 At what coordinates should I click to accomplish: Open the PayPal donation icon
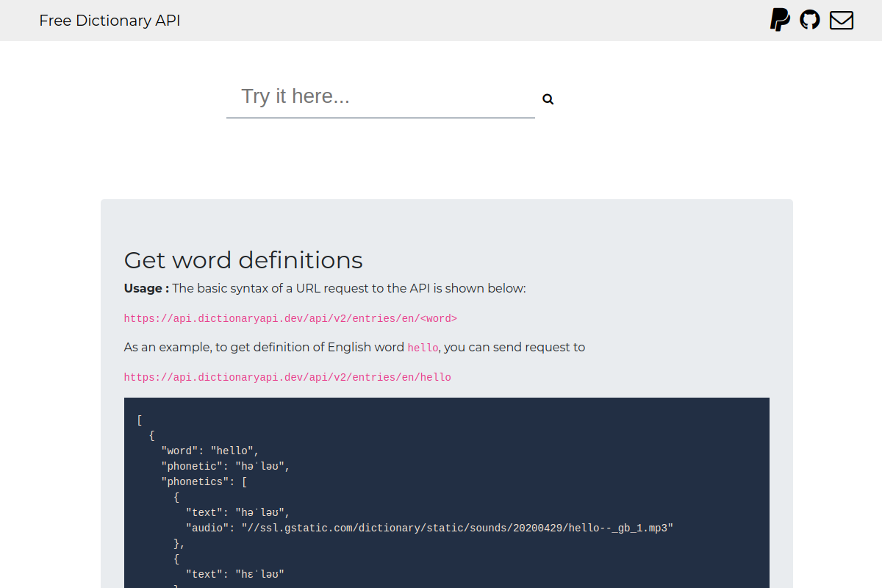pos(780,20)
